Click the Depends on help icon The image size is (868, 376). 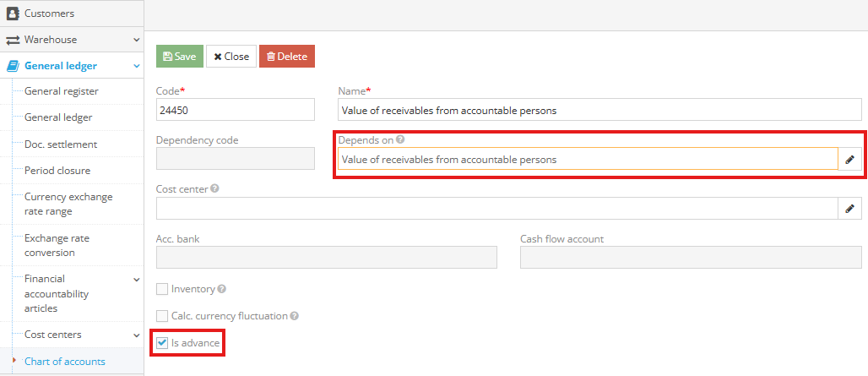point(400,140)
